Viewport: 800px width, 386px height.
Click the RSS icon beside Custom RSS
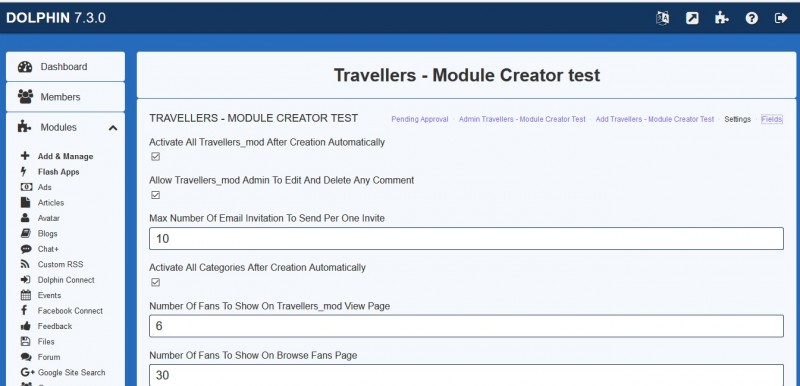click(25, 264)
